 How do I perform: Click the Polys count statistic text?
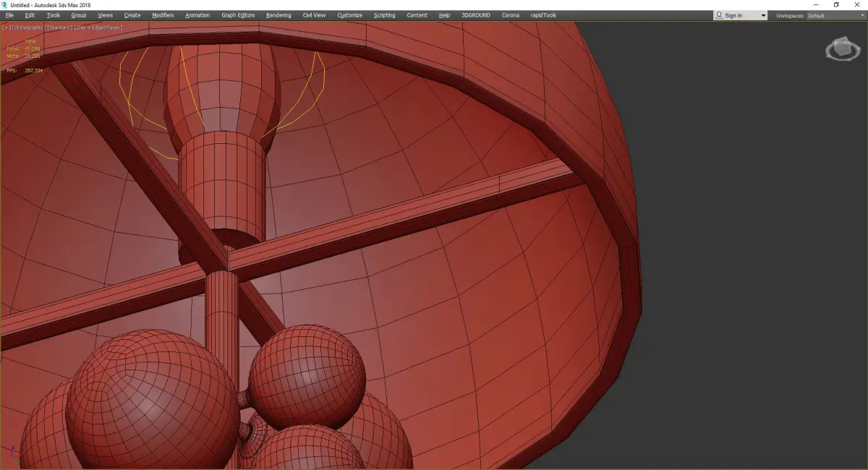point(23,48)
